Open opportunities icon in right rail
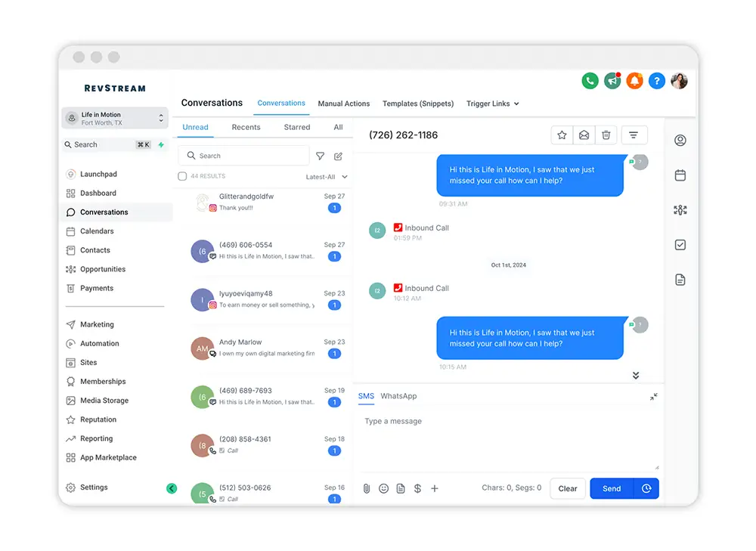 pos(680,209)
